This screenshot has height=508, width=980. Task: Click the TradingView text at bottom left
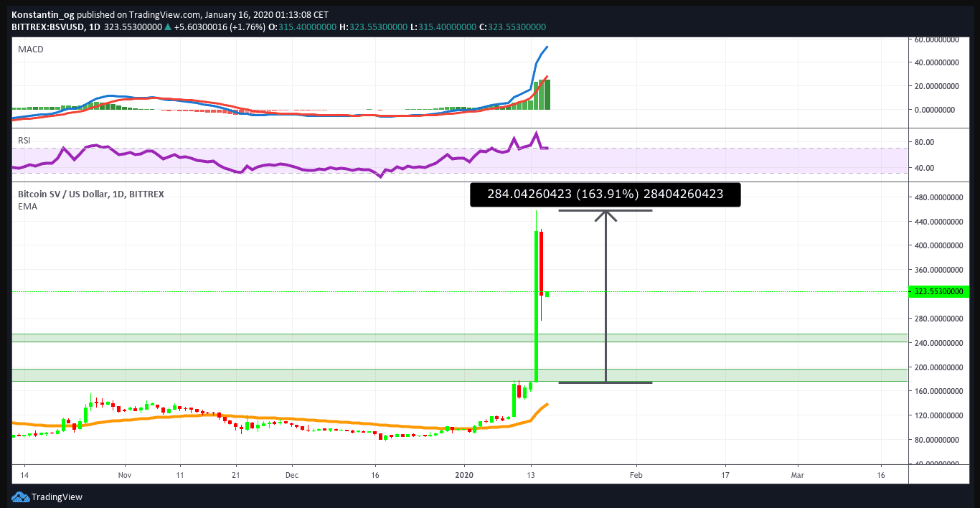[57, 497]
